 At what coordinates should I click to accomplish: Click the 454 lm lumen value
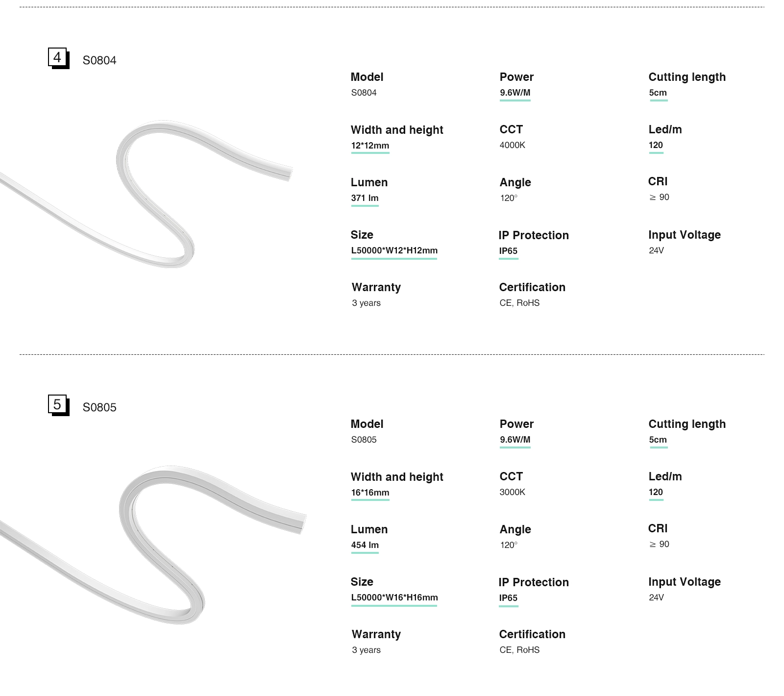click(x=365, y=545)
